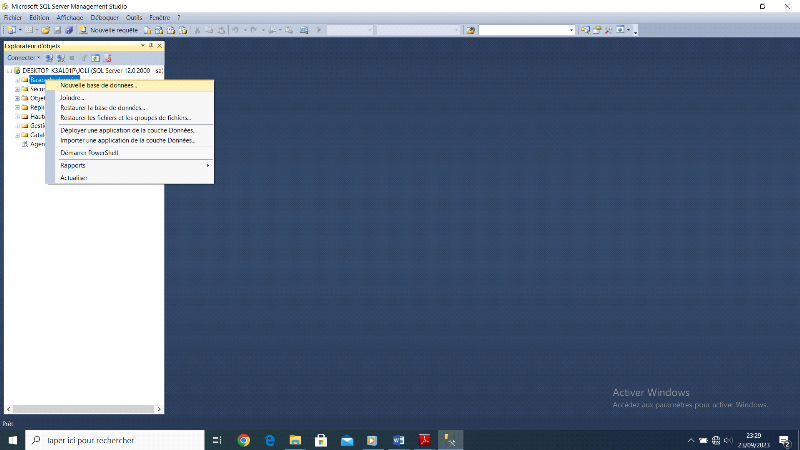Click Analysis Services XMLA query icon

pyautogui.click(x=183, y=30)
